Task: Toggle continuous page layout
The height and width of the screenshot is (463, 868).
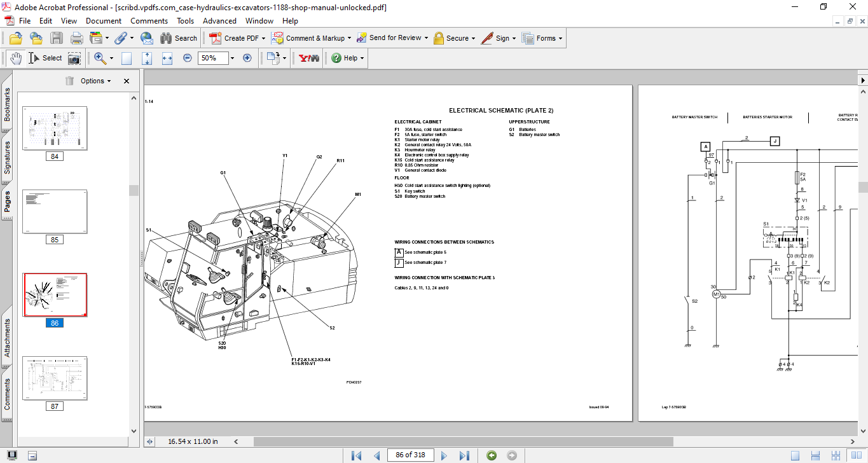Action: pos(815,455)
